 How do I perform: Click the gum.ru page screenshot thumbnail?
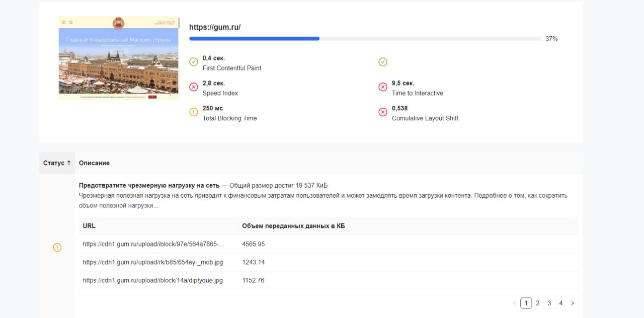click(119, 58)
